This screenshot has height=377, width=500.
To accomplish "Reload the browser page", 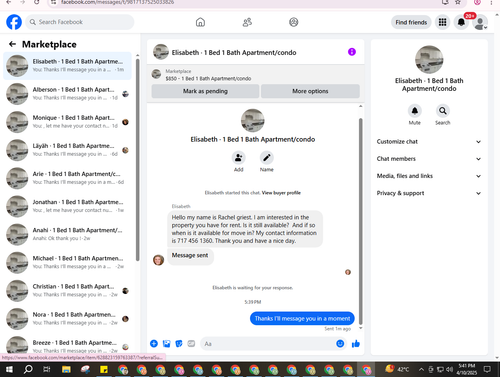I will click(x=37, y=2).
